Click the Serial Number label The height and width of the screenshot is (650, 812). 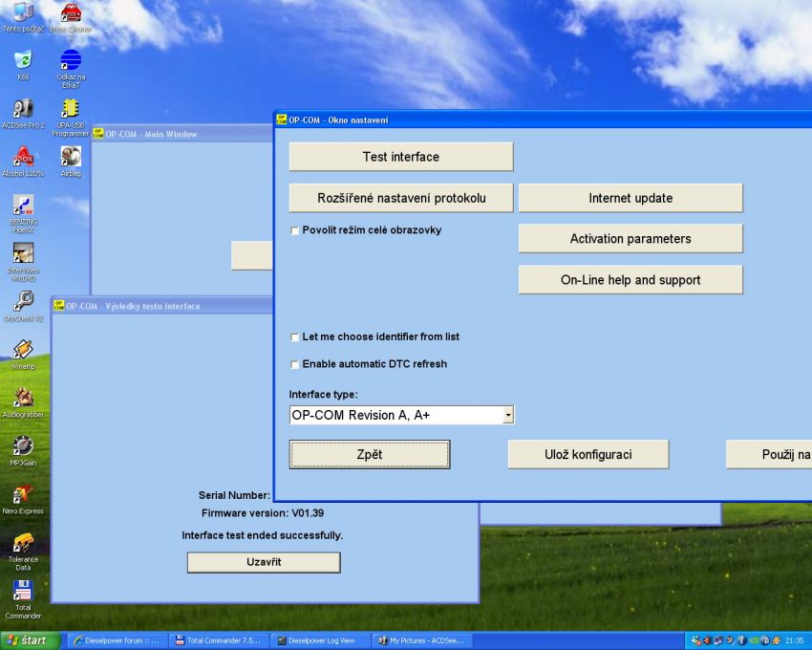point(234,495)
